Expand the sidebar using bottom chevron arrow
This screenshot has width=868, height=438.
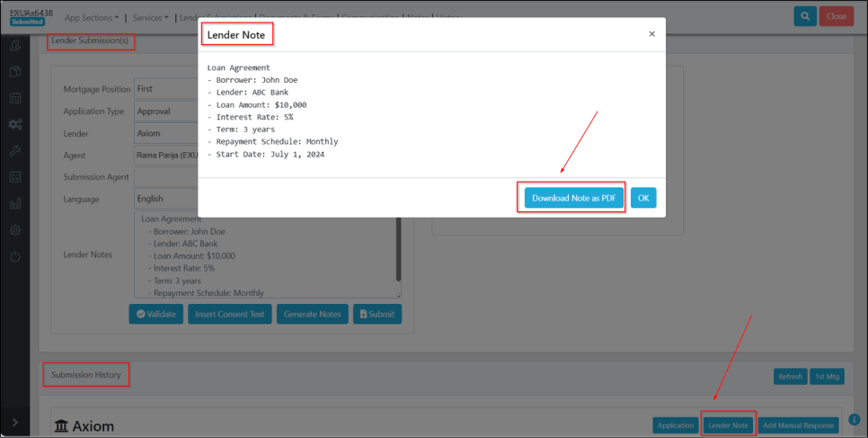(15, 422)
